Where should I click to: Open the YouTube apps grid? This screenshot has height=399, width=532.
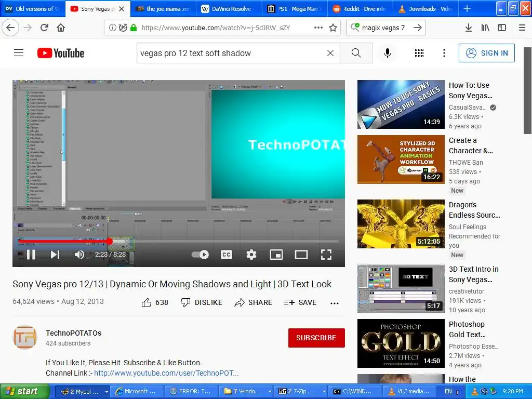(419, 53)
